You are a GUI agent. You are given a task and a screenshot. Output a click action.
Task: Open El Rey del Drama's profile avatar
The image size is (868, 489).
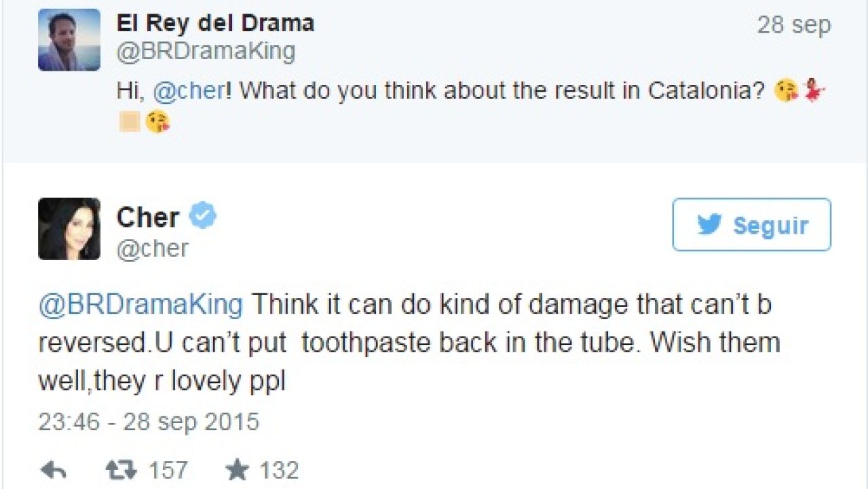pos(69,40)
